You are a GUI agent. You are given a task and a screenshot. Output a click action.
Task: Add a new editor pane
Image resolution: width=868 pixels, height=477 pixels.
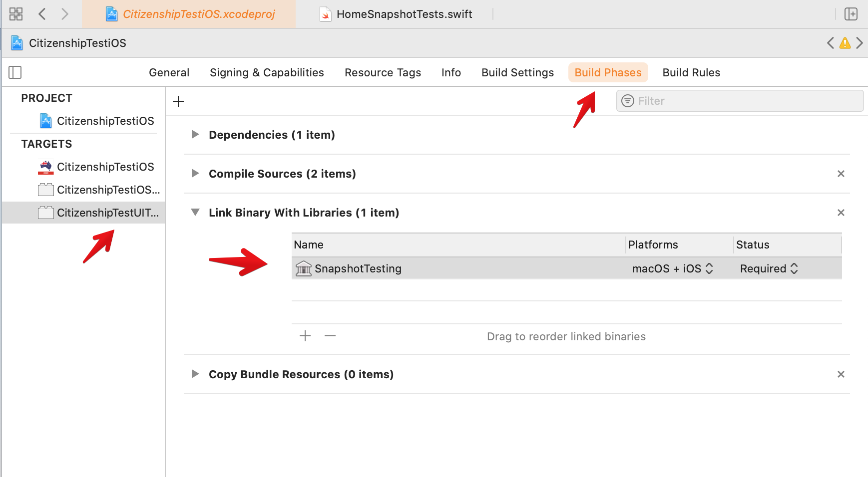pyautogui.click(x=851, y=14)
